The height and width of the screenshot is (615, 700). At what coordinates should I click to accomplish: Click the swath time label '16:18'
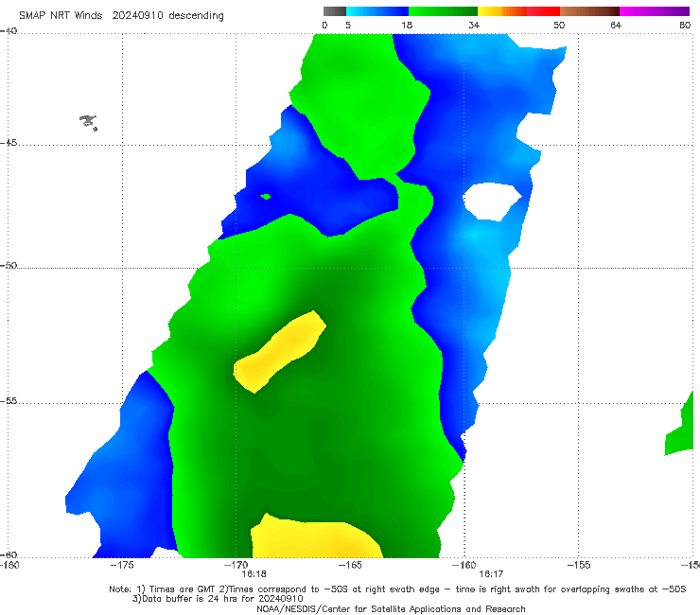pos(254,574)
